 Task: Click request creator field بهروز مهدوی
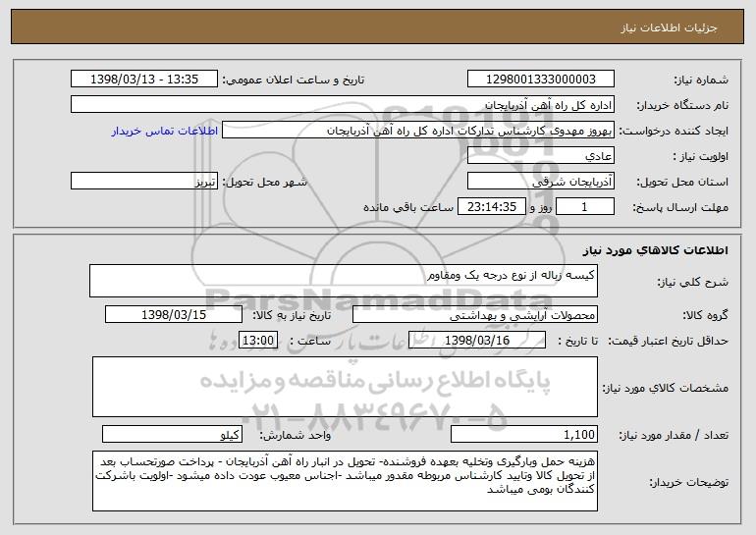[418, 131]
